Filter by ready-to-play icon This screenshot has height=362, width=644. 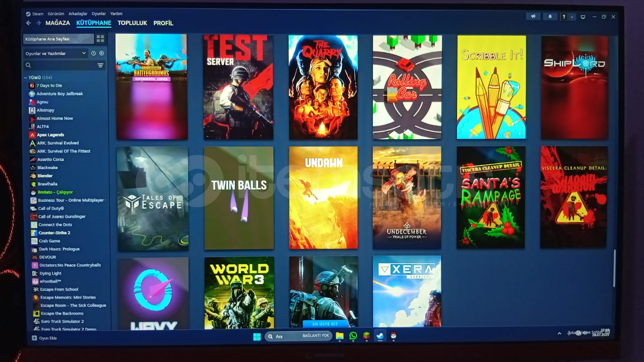coord(101,53)
